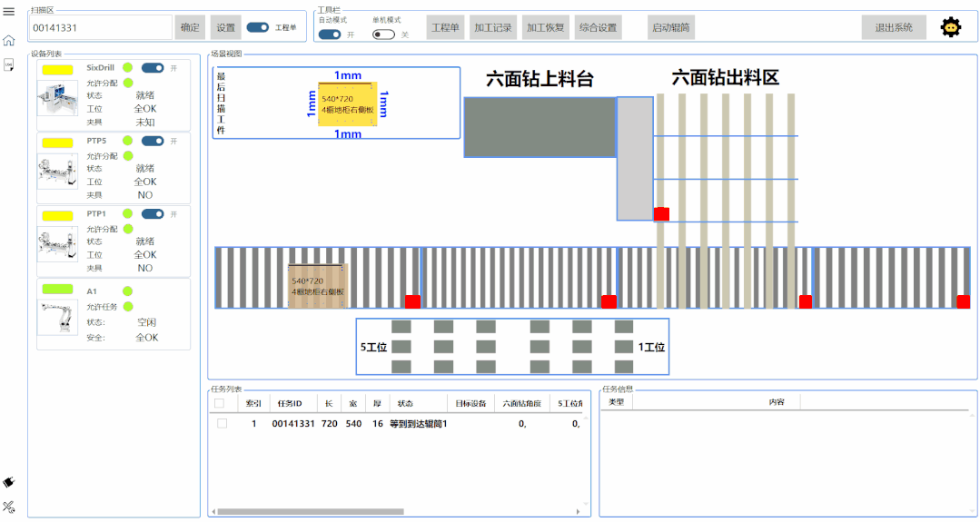980x522 pixels.
Task: Check the checkbox for task 00141331
Action: point(222,423)
